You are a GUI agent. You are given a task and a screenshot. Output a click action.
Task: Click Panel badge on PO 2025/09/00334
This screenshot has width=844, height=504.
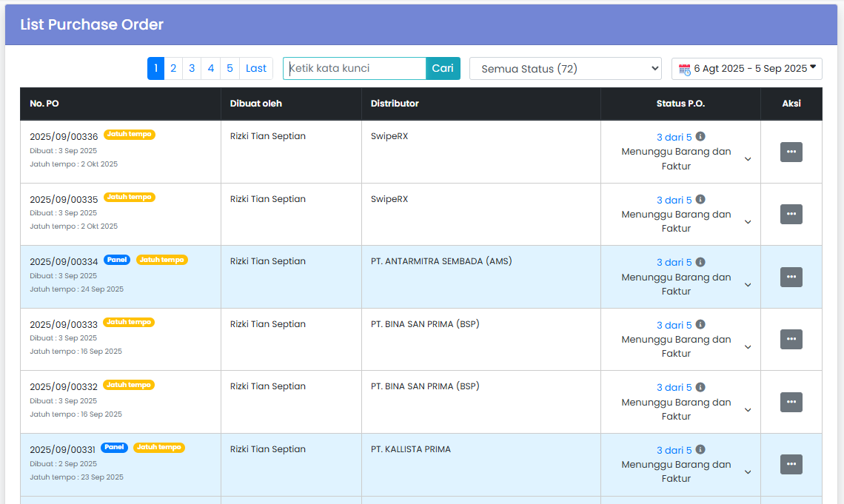click(117, 260)
